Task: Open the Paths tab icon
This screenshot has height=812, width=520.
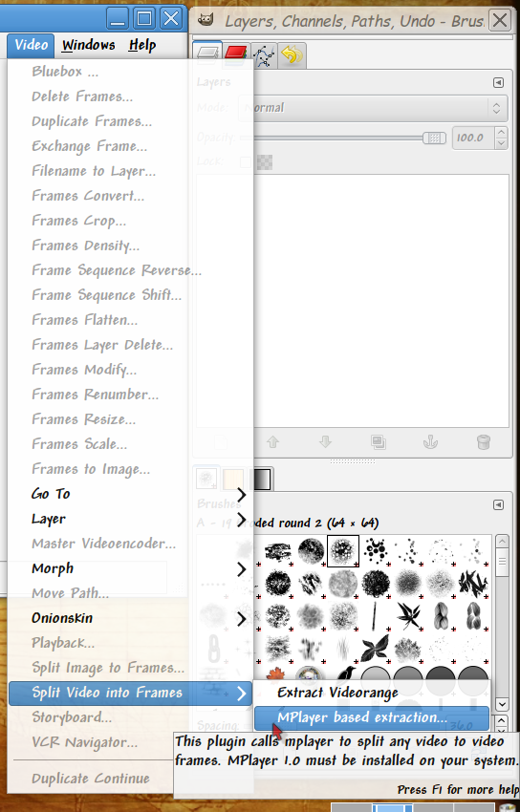Action: [x=264, y=54]
